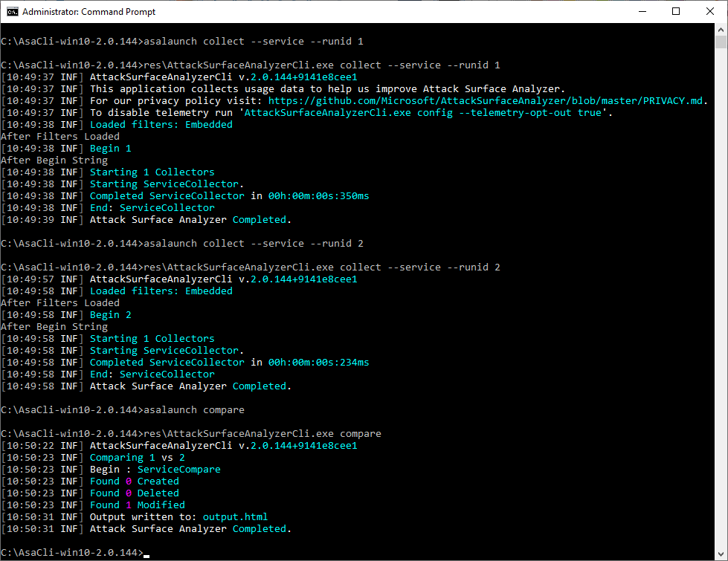Click 'asalaunch collect --service --runid 1' command
Viewport: 728px width, 561px height.
(x=254, y=42)
